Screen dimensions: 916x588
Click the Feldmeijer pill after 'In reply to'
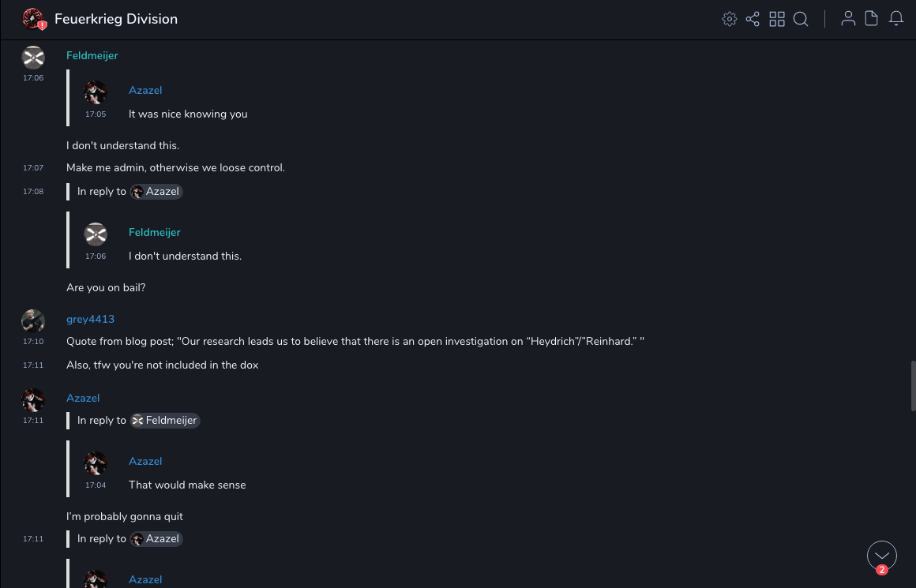click(165, 420)
